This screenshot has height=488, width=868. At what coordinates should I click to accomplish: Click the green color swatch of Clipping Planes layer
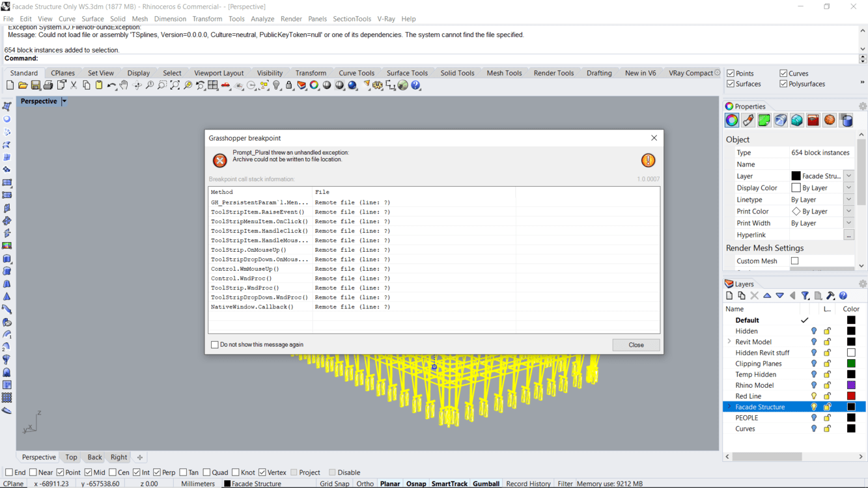pos(851,364)
